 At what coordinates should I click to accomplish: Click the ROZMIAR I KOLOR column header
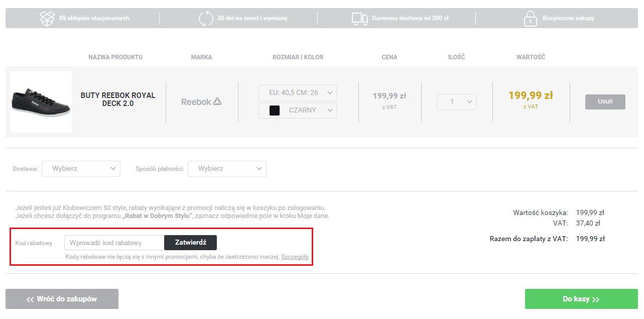pos(298,57)
